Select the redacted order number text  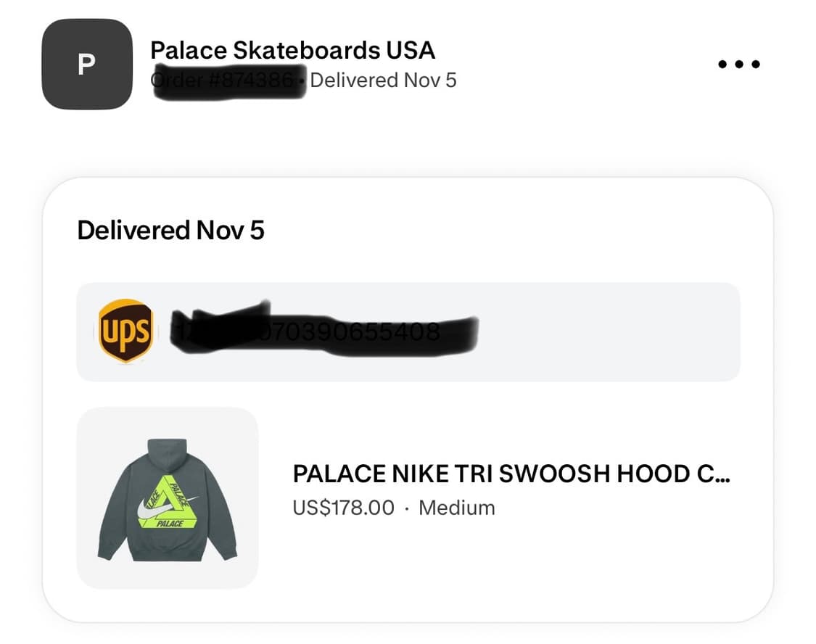pyautogui.click(x=226, y=80)
